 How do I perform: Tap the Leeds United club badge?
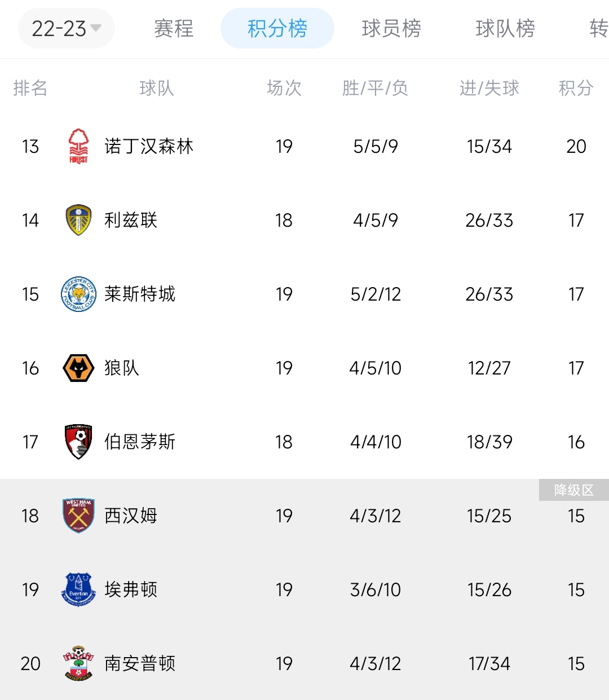78,220
